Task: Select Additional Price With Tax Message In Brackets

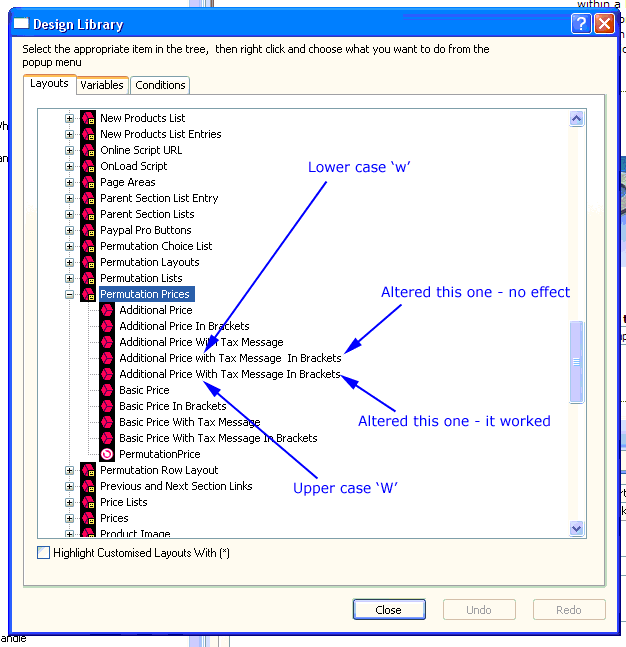Action: [229, 374]
